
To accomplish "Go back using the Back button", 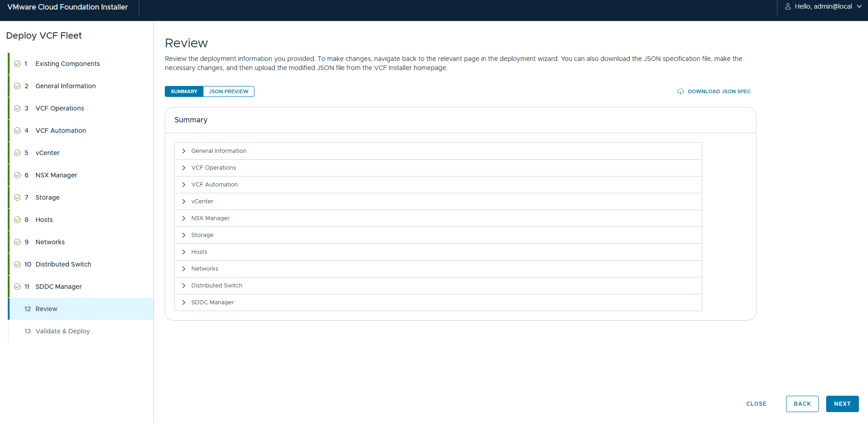I will pos(802,404).
